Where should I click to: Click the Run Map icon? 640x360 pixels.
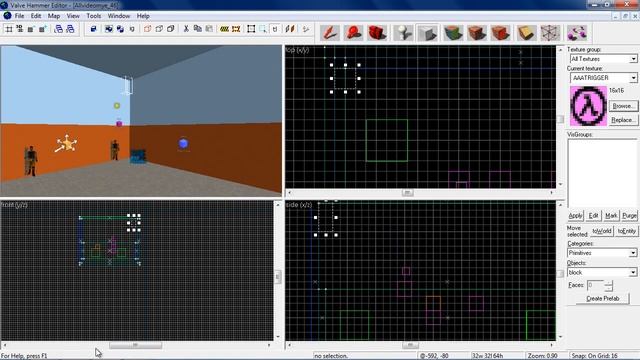click(306, 29)
